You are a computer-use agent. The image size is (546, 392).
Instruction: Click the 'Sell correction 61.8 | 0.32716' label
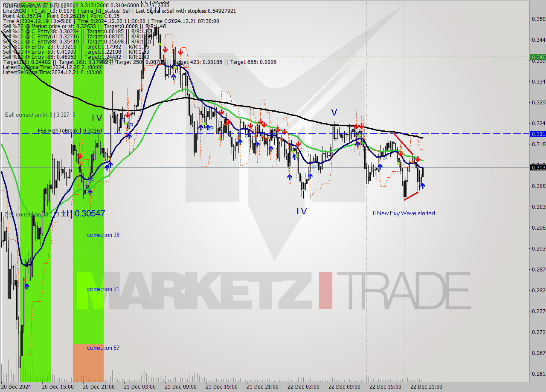(x=40, y=115)
